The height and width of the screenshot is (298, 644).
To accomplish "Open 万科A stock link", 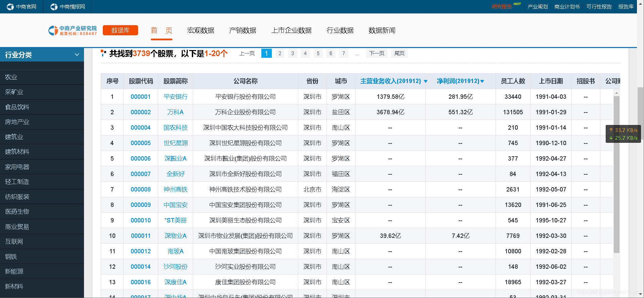I will 175,112.
